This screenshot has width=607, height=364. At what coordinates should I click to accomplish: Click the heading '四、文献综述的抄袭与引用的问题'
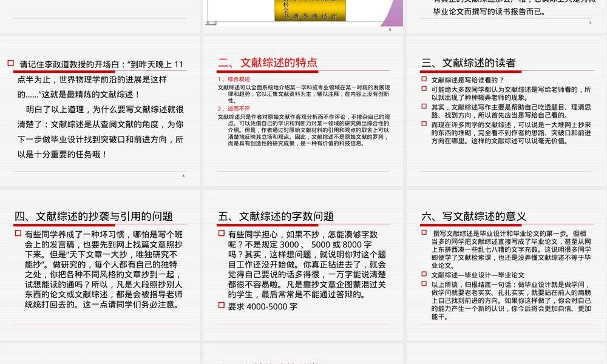tap(93, 216)
